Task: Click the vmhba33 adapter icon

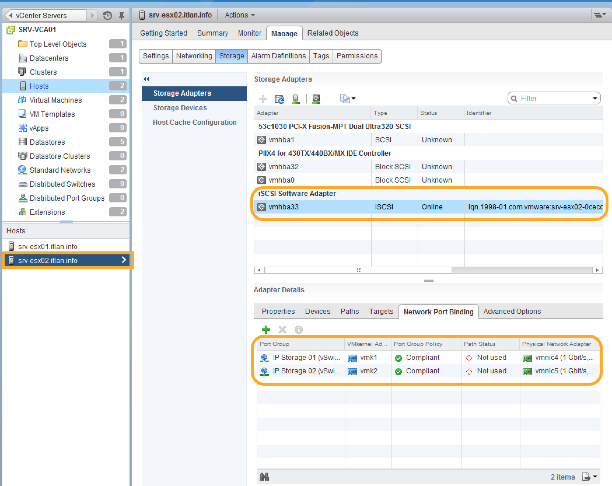Action: coord(260,207)
